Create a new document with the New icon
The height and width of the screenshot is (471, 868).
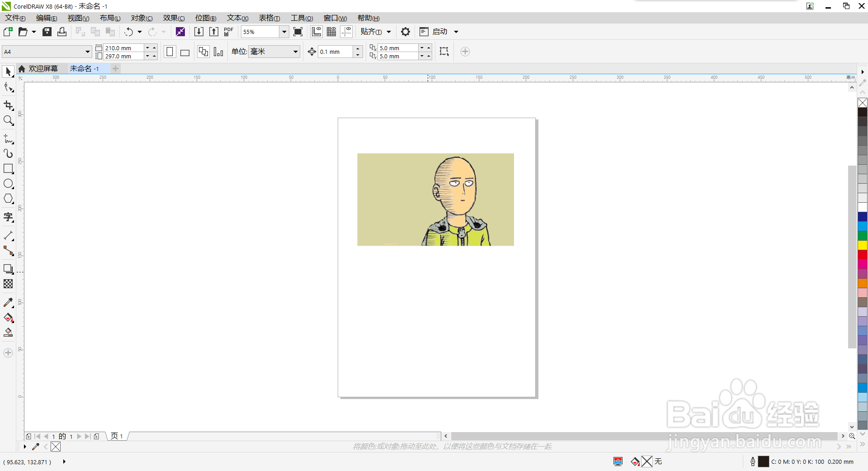(8, 32)
